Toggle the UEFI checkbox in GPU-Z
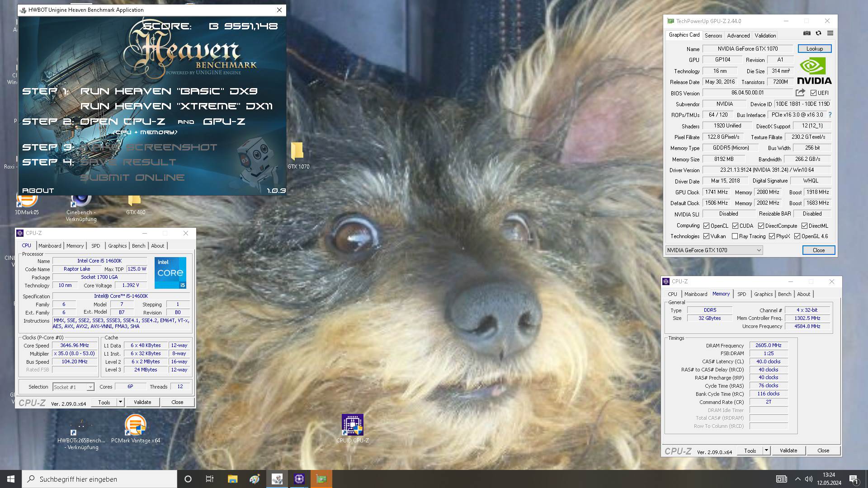 [x=813, y=93]
